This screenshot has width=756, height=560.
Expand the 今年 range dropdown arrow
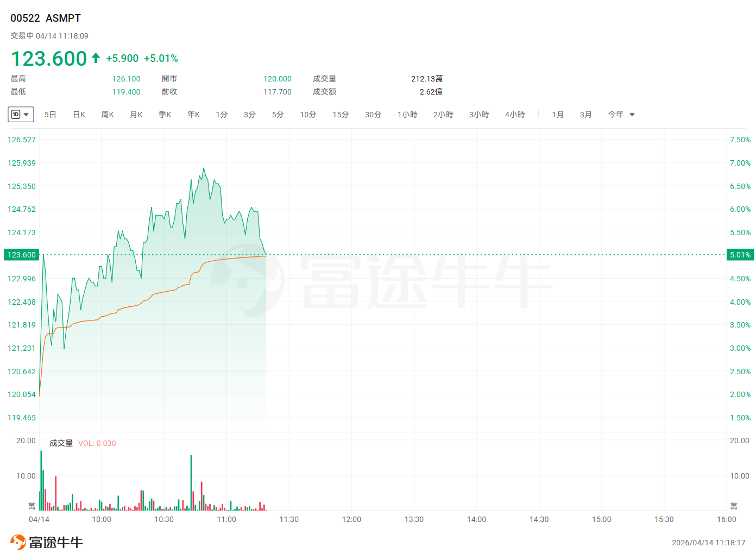632,115
